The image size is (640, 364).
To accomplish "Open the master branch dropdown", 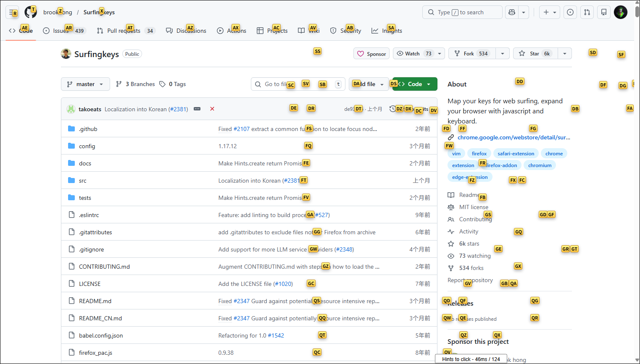I will 85,84.
